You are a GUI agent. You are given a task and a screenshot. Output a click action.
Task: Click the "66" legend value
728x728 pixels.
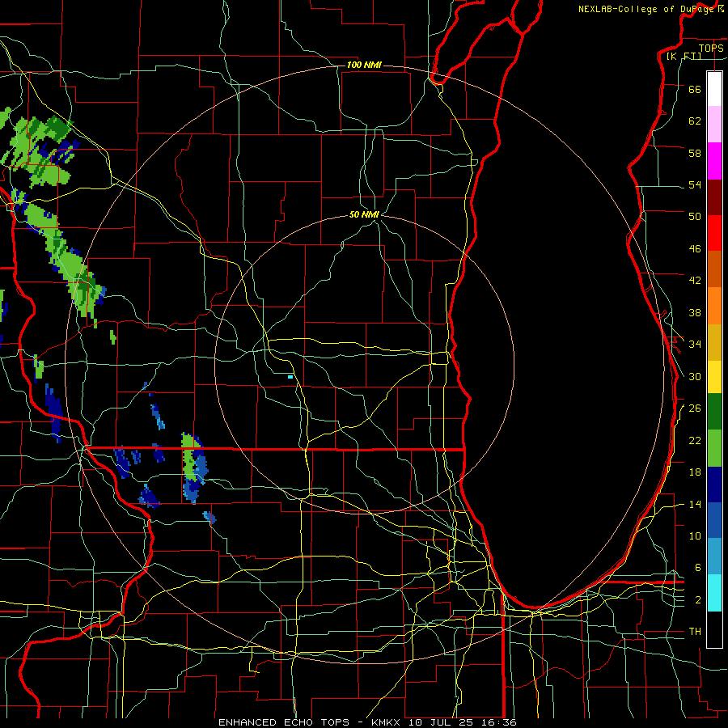695,89
